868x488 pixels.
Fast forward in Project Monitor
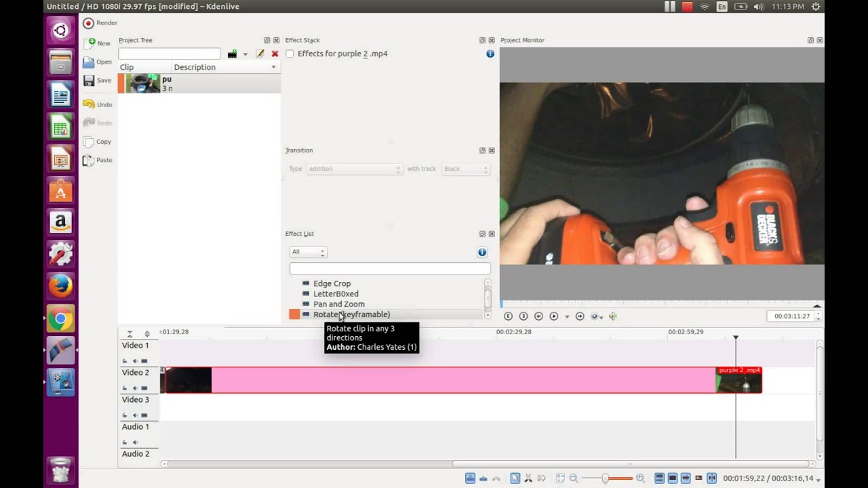tap(580, 316)
